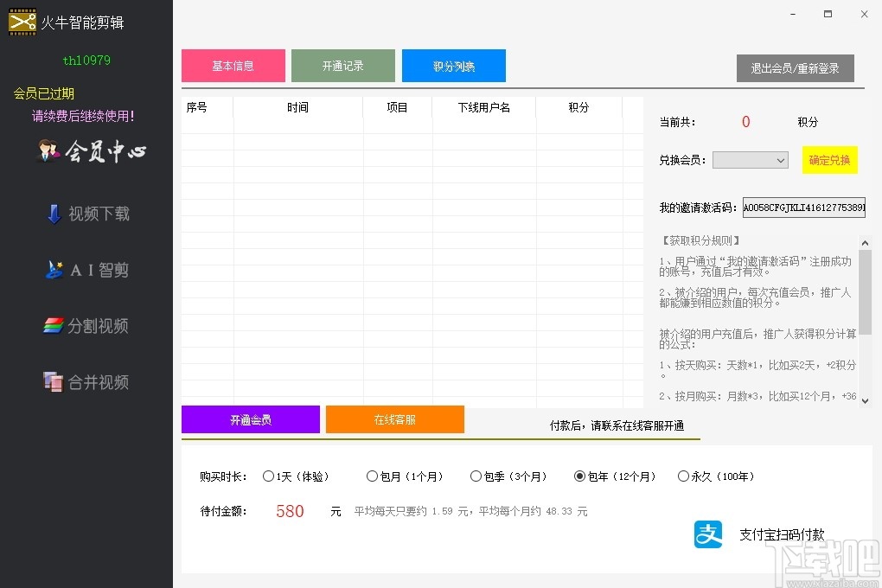Switch to the 开通记录 records tab
The image size is (882, 588).
tap(342, 65)
